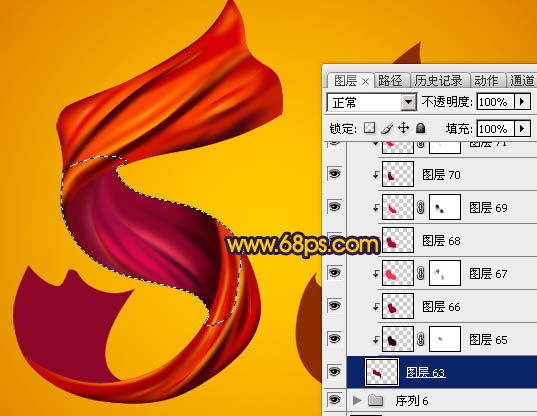
Task: Hide 图层 69 with its eye icon
Action: (335, 206)
